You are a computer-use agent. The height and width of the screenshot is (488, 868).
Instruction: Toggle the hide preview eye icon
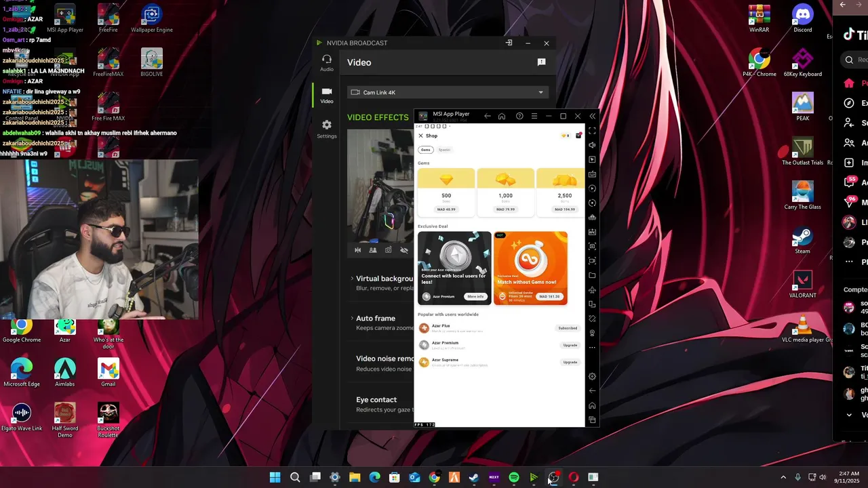point(403,250)
